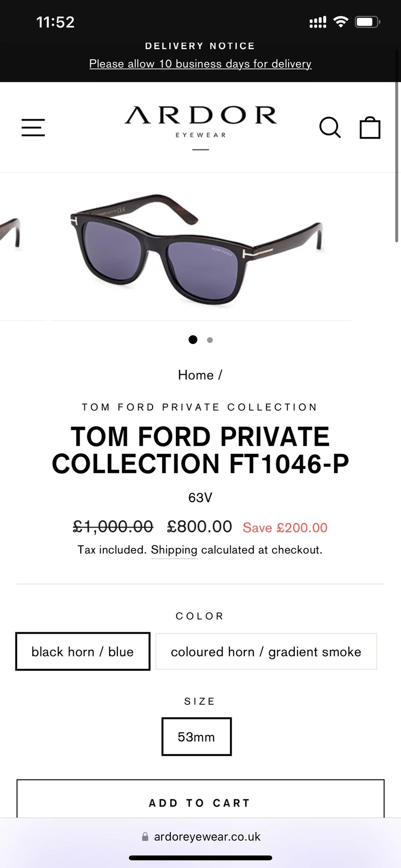Click the Home breadcrumb link
Image resolution: width=401 pixels, height=868 pixels.
(x=196, y=375)
